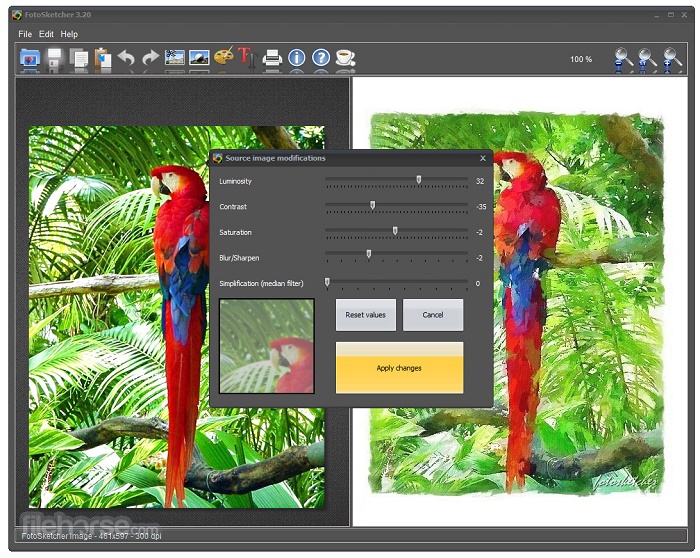Screen dimensions: 700x558
Task: Open the File menu
Action: (25, 34)
